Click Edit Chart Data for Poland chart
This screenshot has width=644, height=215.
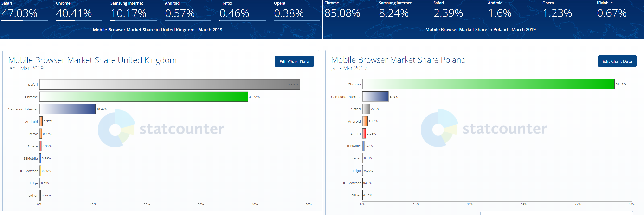click(x=617, y=61)
